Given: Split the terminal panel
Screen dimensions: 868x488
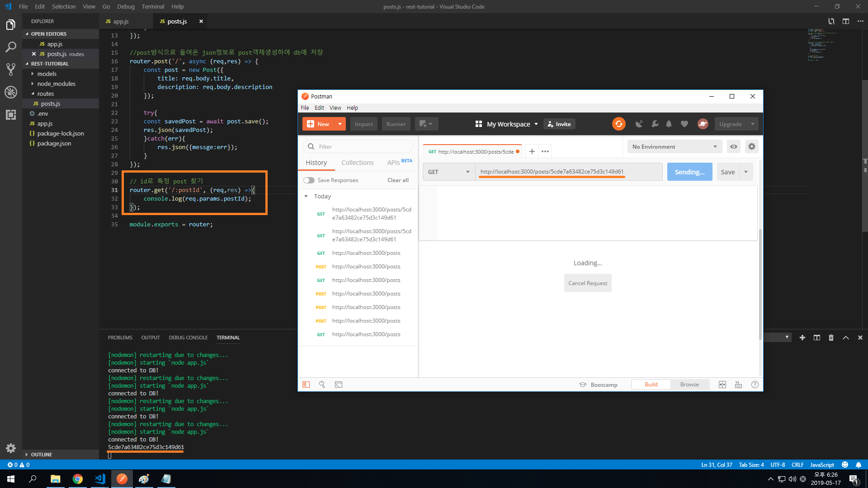Looking at the screenshot, I should (x=817, y=338).
